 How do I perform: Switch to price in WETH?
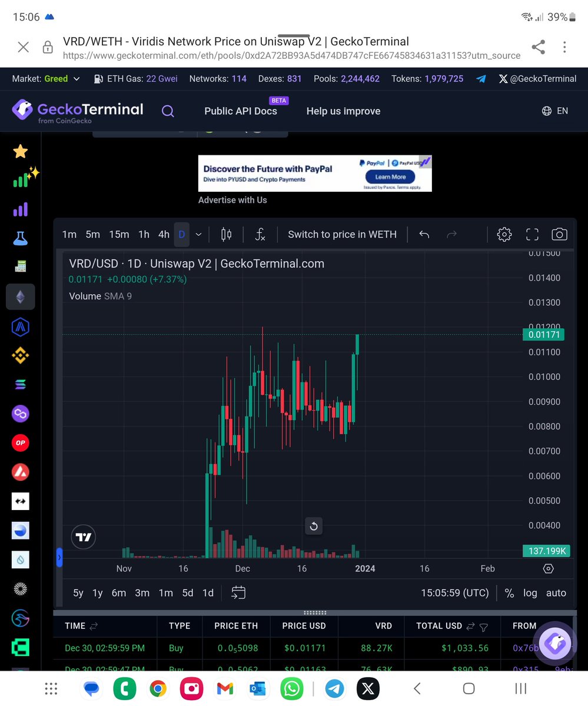click(x=342, y=234)
